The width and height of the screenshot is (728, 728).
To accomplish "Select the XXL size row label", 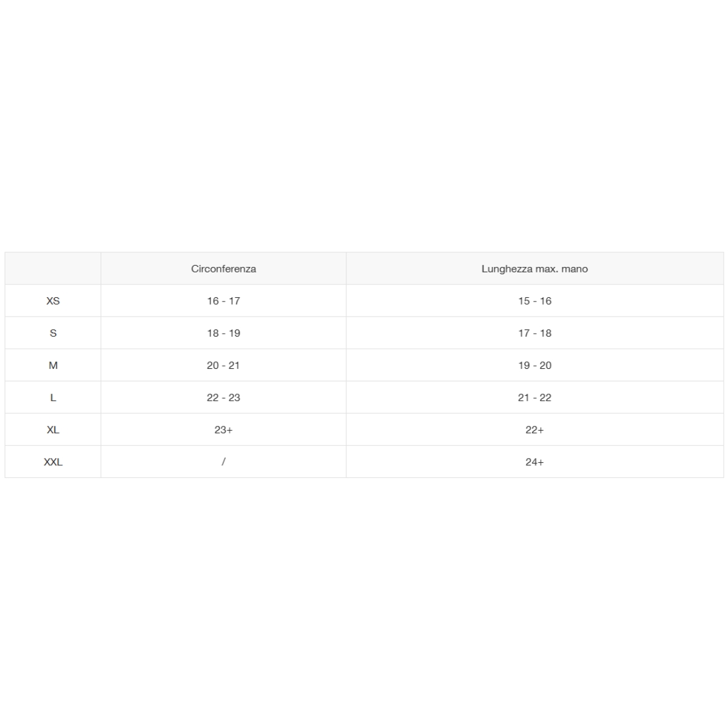I will click(53, 462).
